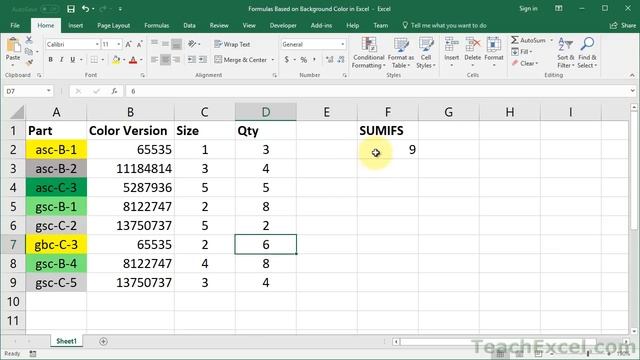Apply the Borders icon to cell
The height and width of the screenshot is (360, 640).
pos(94,60)
